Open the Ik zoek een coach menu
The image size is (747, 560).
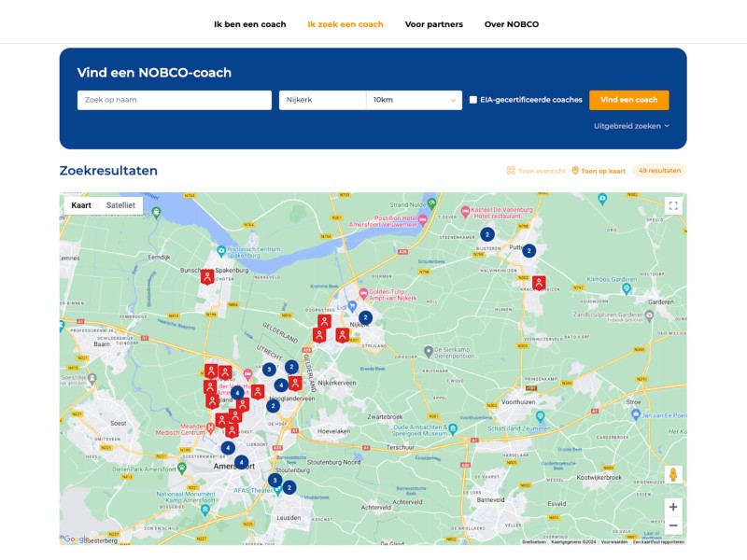345,24
